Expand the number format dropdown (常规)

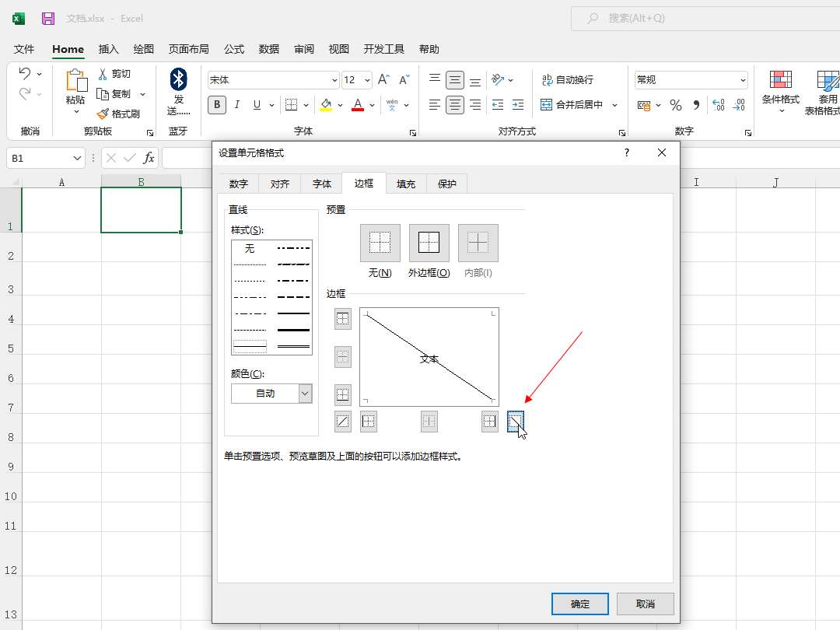743,80
